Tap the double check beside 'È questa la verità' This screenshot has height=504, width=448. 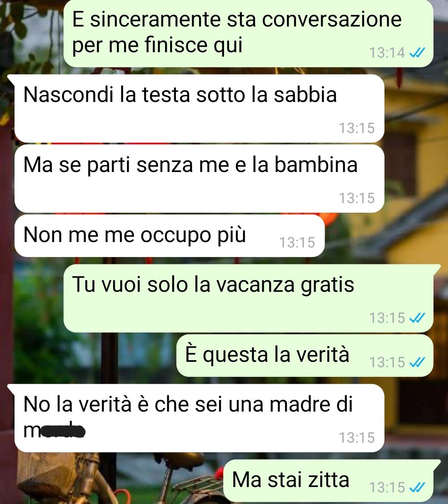tap(417, 362)
